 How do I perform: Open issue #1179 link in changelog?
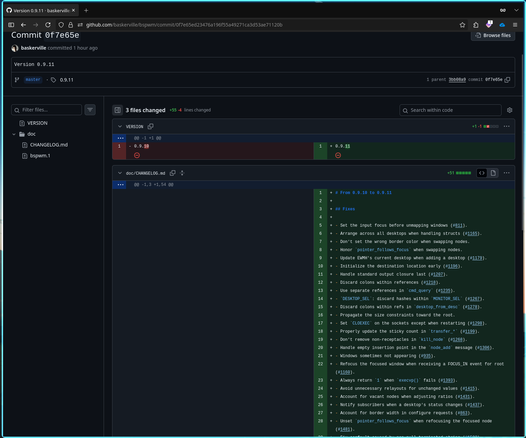(477, 258)
